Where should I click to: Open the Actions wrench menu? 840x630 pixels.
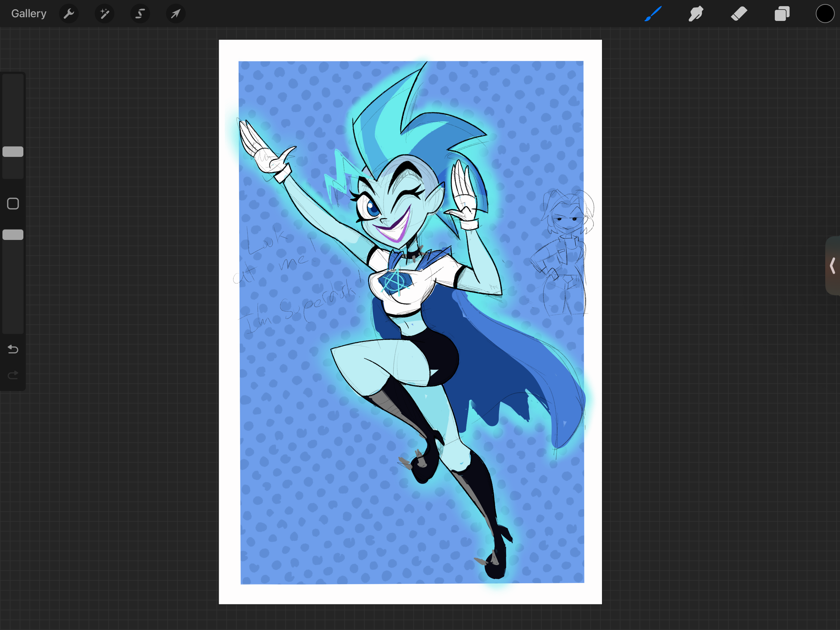pyautogui.click(x=69, y=14)
